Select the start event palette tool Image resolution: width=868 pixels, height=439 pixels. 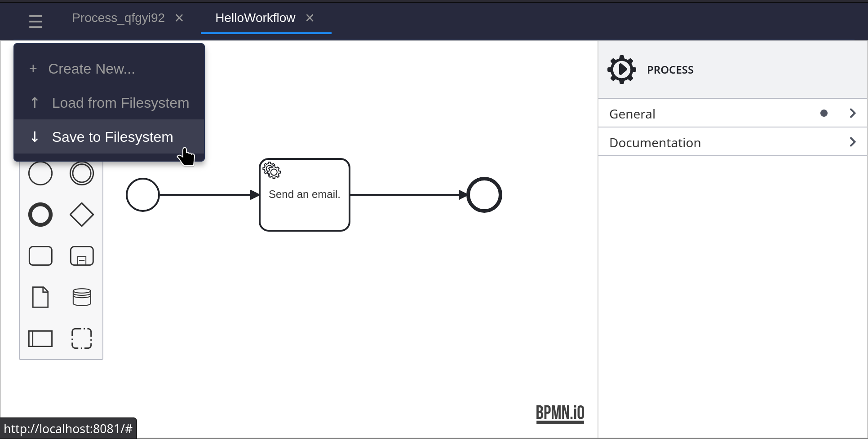[40, 173]
